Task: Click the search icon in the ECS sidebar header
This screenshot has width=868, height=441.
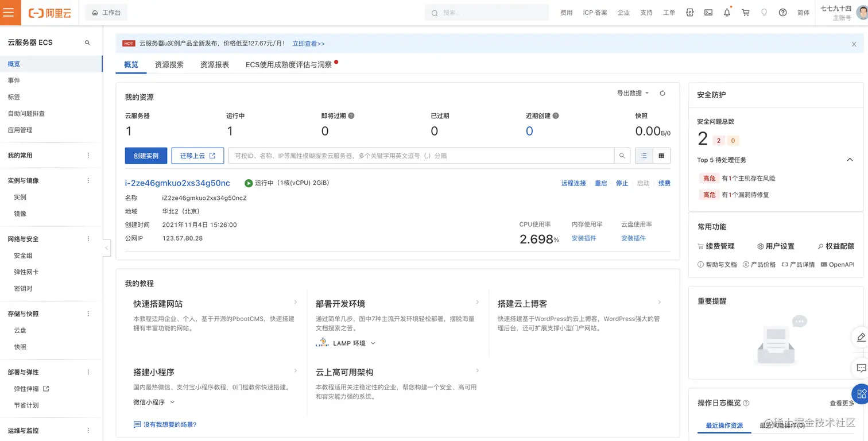Action: coord(88,42)
